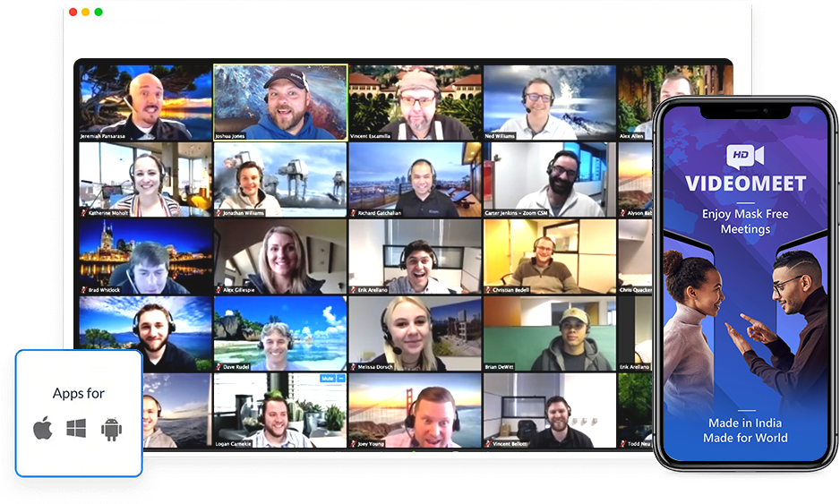
Task: Select Jeremiah Pansarasa's video tile
Action: (x=145, y=102)
